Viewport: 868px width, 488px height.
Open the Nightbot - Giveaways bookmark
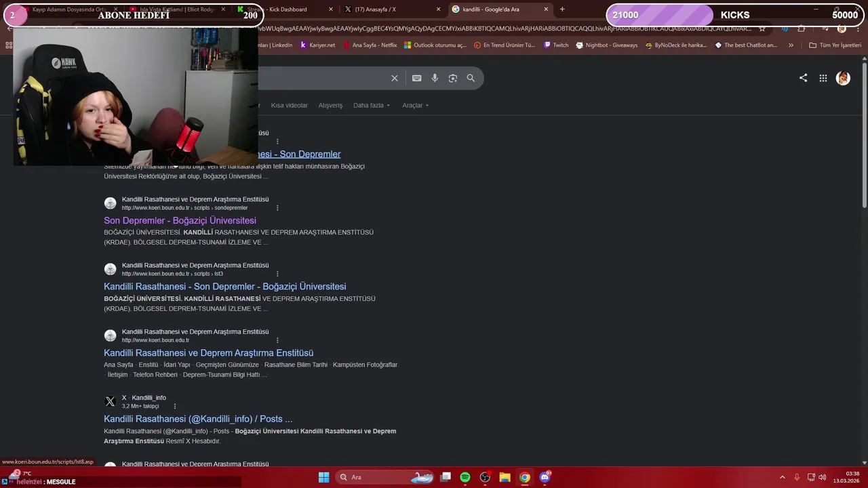coord(607,45)
